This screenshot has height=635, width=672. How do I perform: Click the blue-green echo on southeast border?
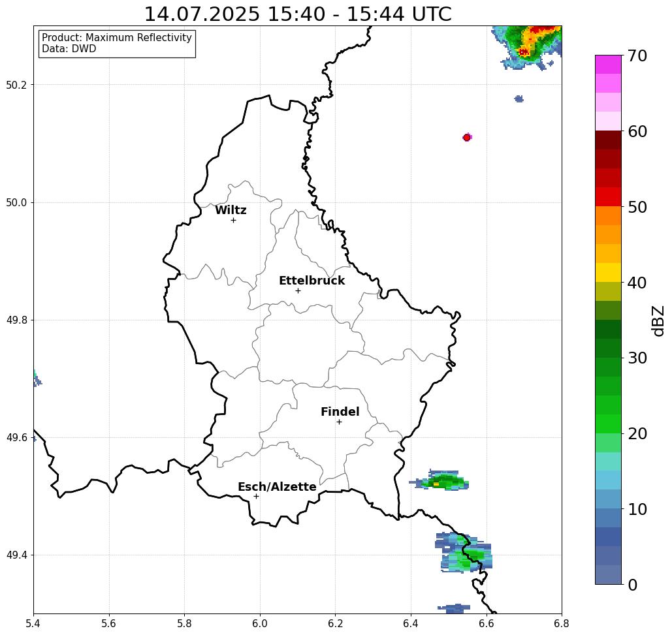464,553
